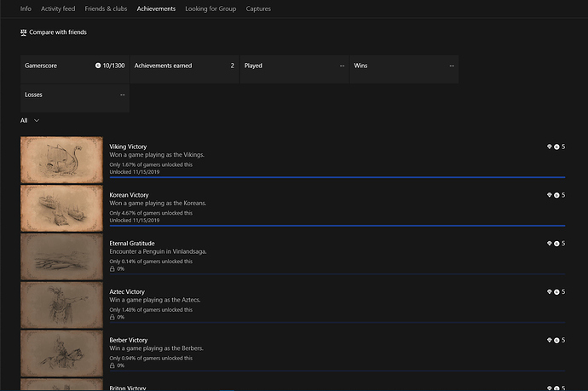Click Viking Victory 'Unlocked 11/15/2019' date

tap(135, 172)
